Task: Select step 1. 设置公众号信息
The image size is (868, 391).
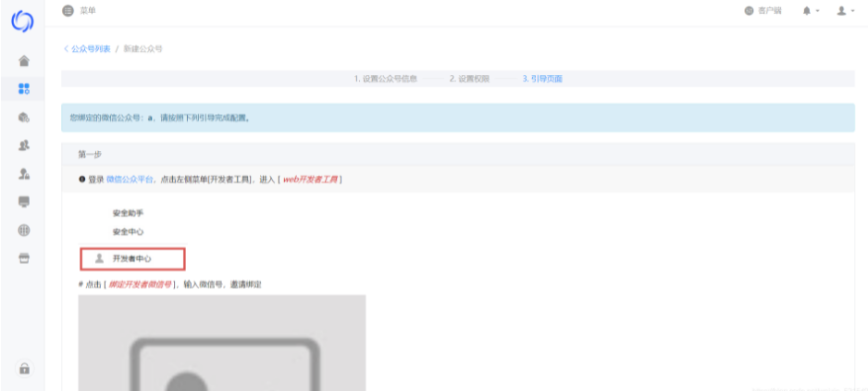Action: 385,79
